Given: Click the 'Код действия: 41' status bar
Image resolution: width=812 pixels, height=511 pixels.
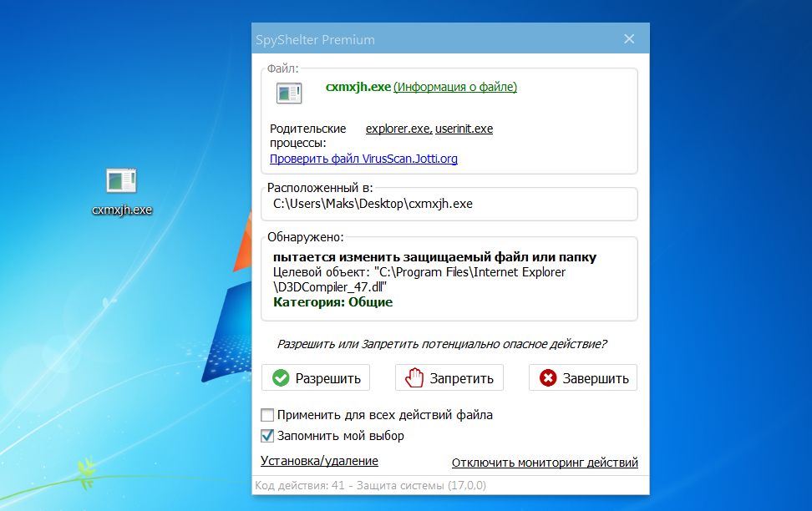Looking at the screenshot, I should point(450,485).
